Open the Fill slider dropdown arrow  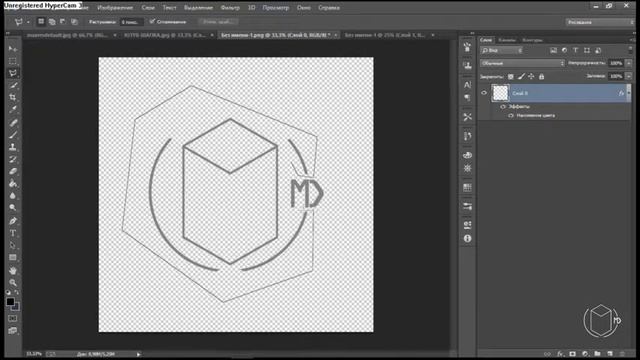pos(629,76)
